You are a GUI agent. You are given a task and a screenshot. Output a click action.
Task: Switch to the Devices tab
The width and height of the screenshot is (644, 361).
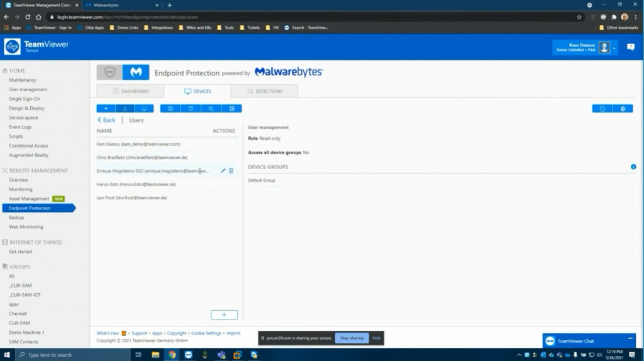point(197,91)
